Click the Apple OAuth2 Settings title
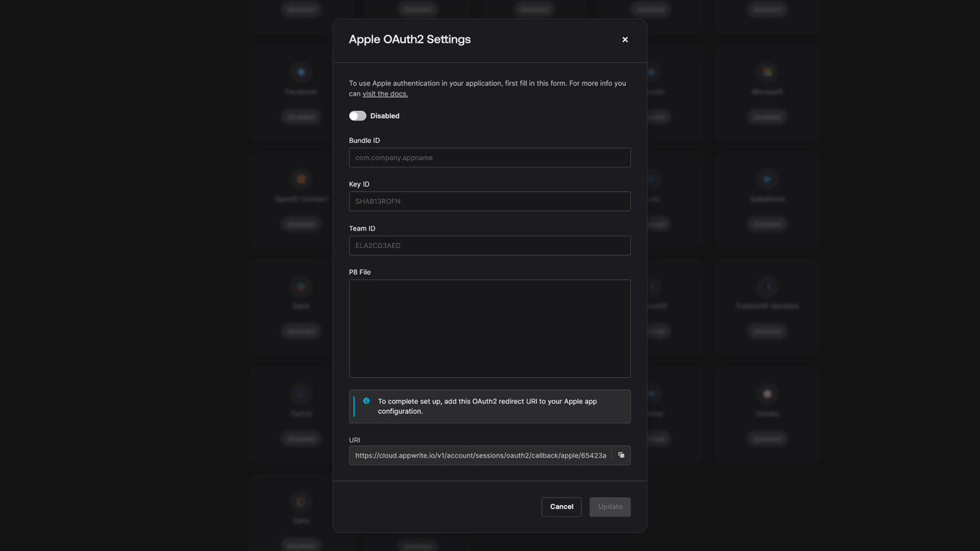This screenshot has height=551, width=980. tap(410, 39)
